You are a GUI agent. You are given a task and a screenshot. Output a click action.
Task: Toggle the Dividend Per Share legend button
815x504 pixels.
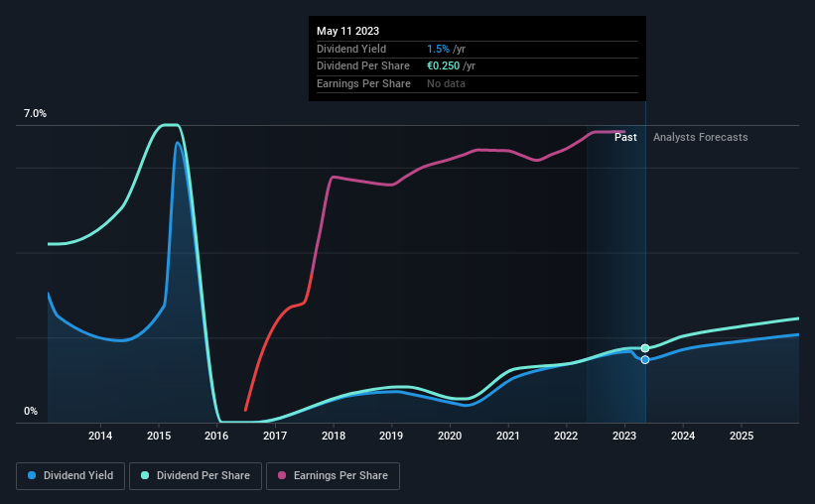(x=196, y=476)
